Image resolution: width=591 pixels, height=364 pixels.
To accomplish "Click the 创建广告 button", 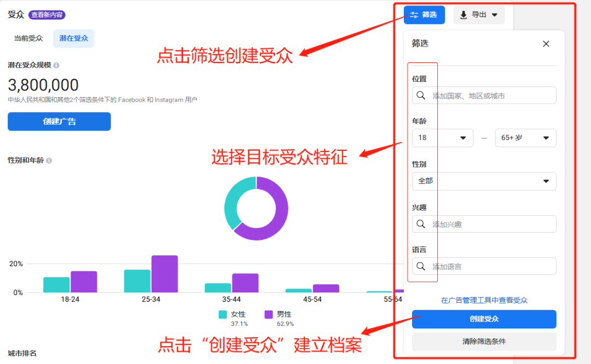I will pos(59,121).
